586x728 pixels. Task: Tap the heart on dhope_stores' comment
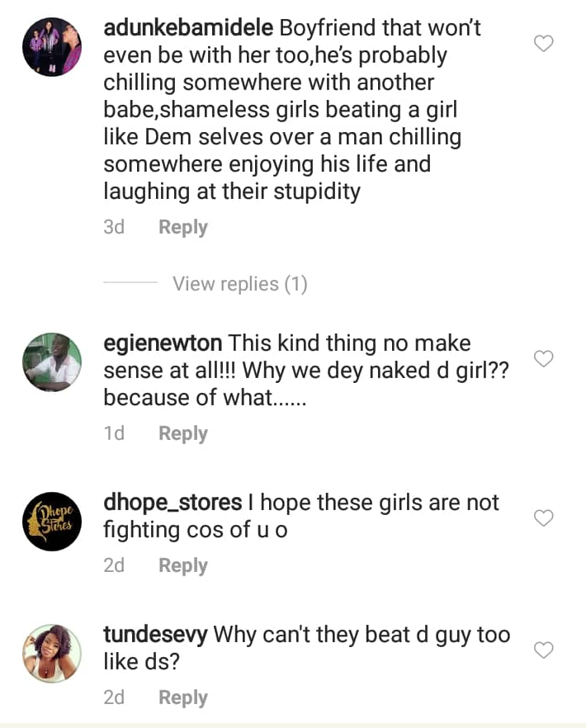tap(543, 518)
